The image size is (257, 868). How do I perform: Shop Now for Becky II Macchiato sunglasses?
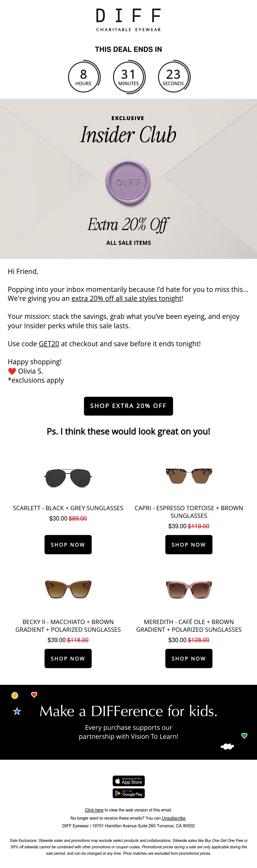(68, 658)
